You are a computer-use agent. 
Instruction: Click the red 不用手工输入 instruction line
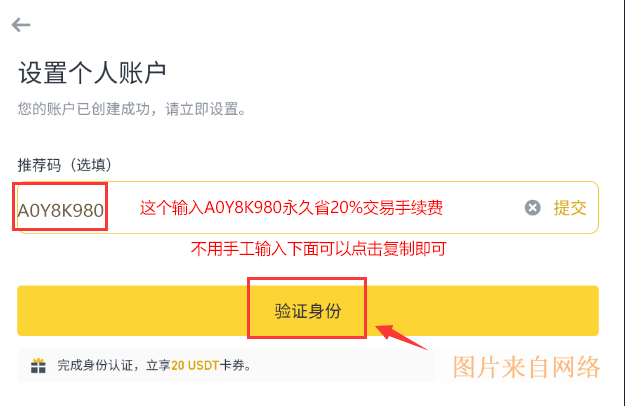318,249
